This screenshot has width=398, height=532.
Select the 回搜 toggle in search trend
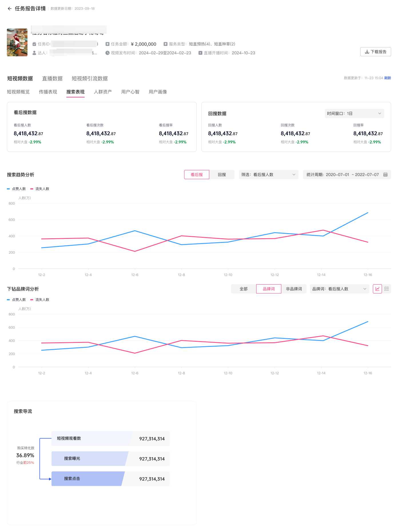pos(222,175)
